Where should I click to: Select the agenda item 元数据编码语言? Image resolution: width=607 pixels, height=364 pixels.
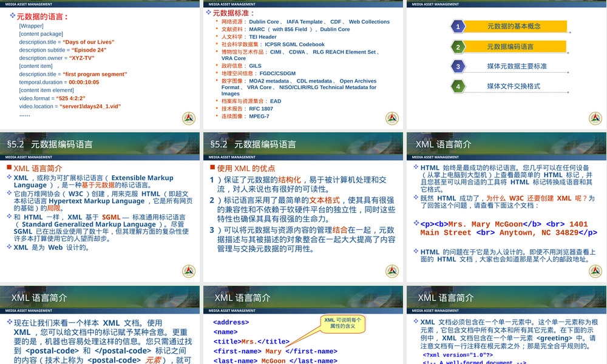510,47
